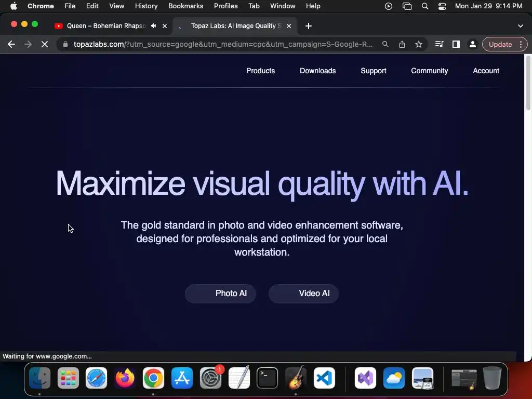Open the Tab menu
The width and height of the screenshot is (532, 399).
click(x=254, y=6)
